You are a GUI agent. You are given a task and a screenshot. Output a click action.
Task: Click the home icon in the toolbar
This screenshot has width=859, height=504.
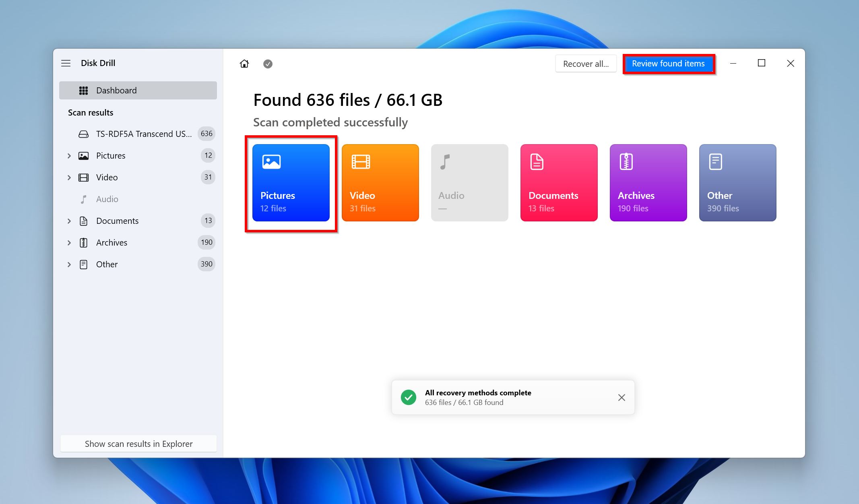244,64
